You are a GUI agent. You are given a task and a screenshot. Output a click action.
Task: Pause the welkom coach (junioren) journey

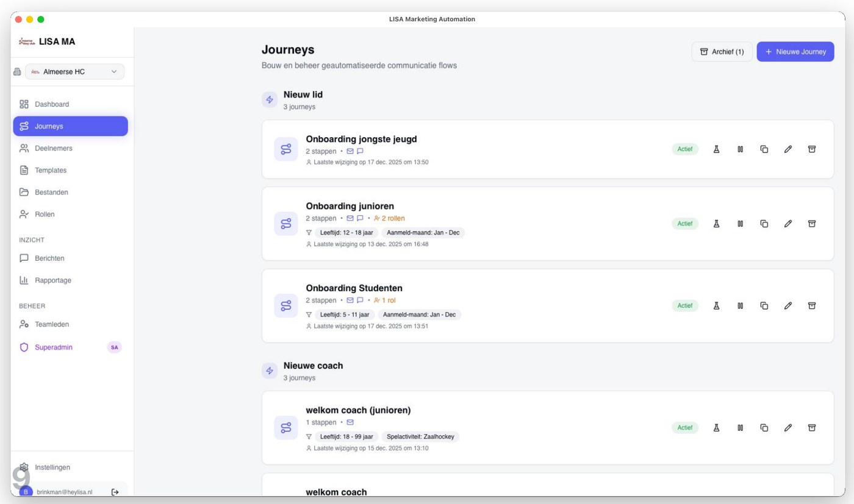740,428
